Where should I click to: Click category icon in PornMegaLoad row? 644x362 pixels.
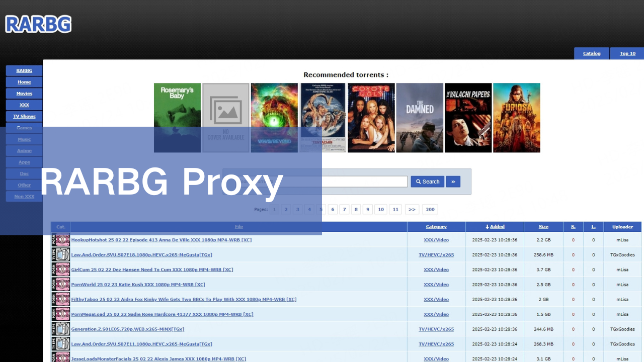[x=61, y=314]
